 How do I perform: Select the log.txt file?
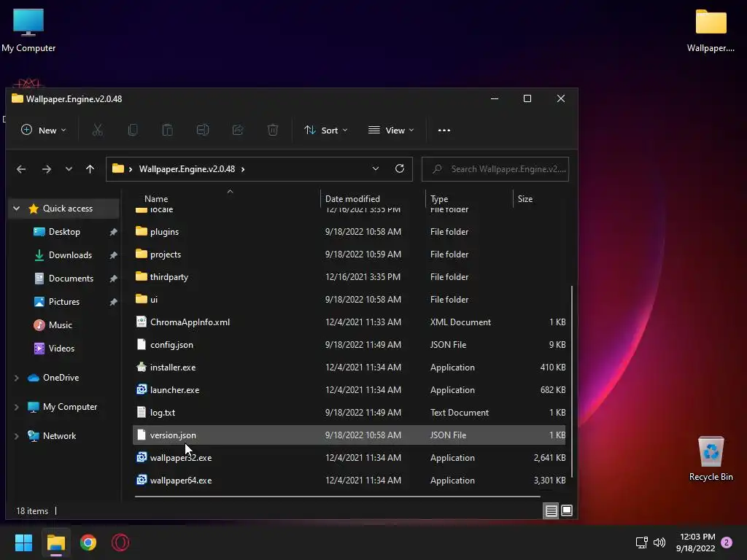pyautogui.click(x=349, y=413)
